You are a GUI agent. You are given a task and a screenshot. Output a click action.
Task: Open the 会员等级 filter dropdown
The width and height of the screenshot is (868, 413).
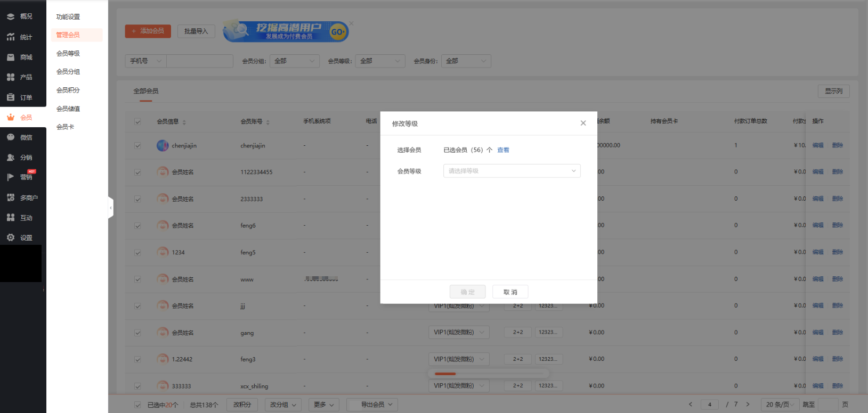pyautogui.click(x=380, y=61)
